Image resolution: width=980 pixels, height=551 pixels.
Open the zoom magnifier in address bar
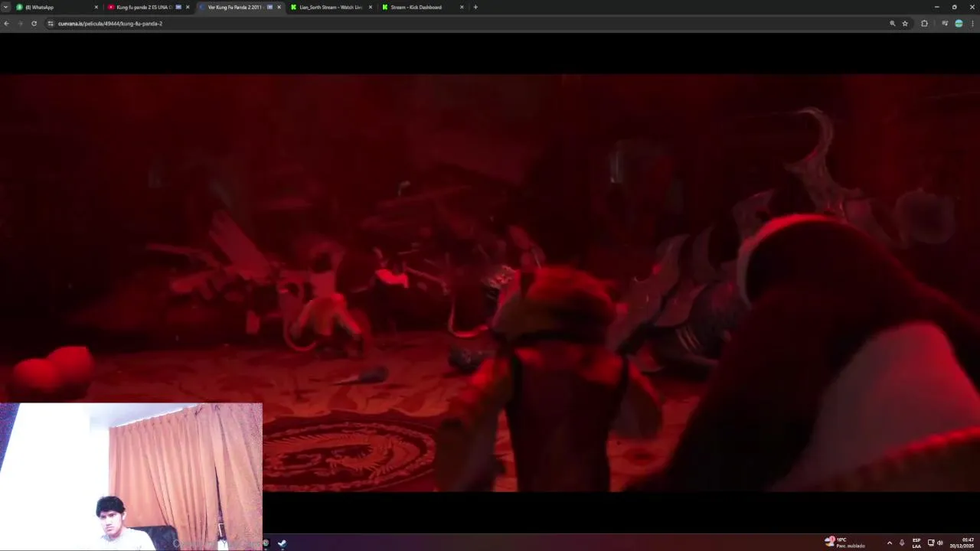coord(893,24)
